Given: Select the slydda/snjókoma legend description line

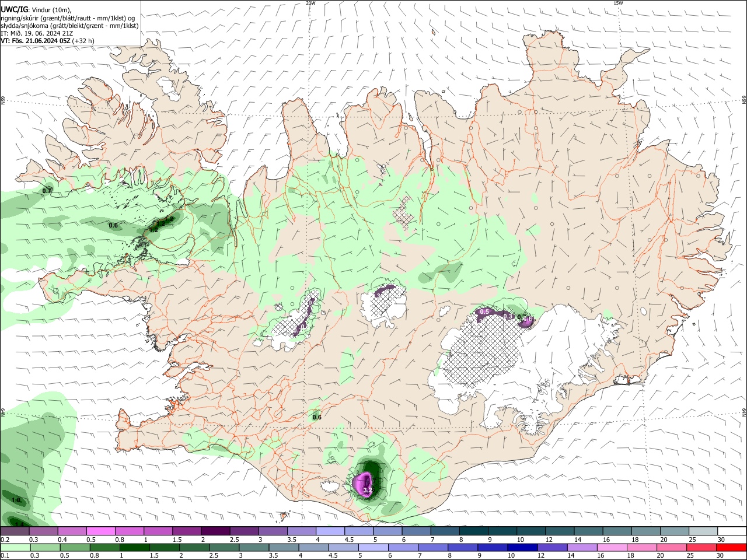Looking at the screenshot, I should (69, 26).
